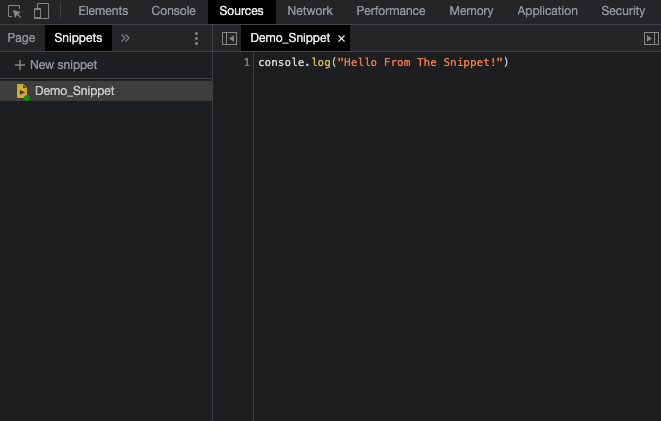Open the navigator three-dot menu

tap(196, 38)
